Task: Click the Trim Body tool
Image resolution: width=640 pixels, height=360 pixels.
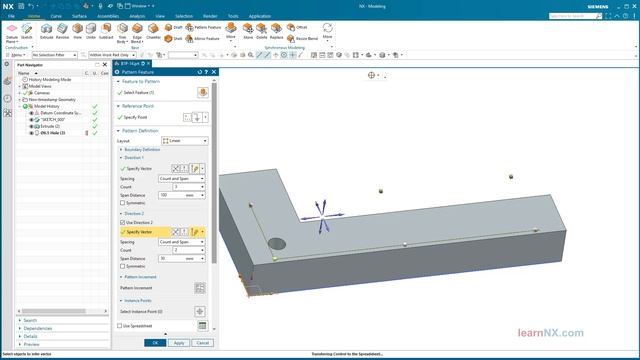Action: [x=122, y=33]
